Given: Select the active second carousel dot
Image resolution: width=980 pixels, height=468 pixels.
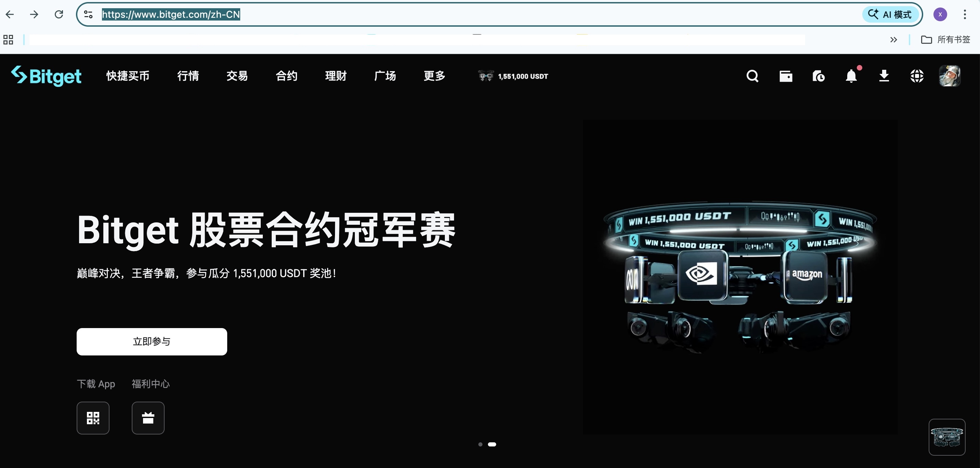Looking at the screenshot, I should pos(492,444).
